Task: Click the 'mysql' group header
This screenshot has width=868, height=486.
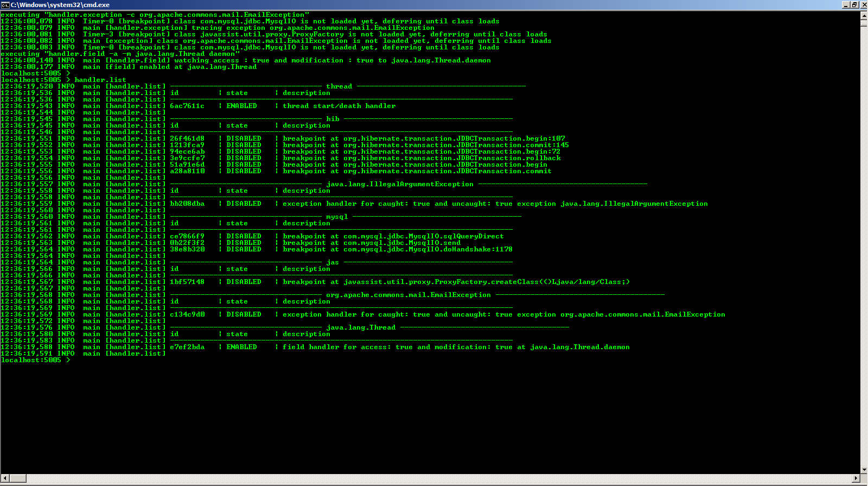Action: point(337,217)
